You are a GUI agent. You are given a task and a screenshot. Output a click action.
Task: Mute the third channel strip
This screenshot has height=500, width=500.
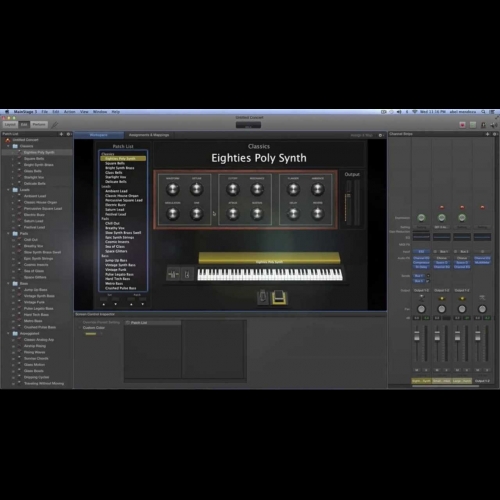coord(457,370)
